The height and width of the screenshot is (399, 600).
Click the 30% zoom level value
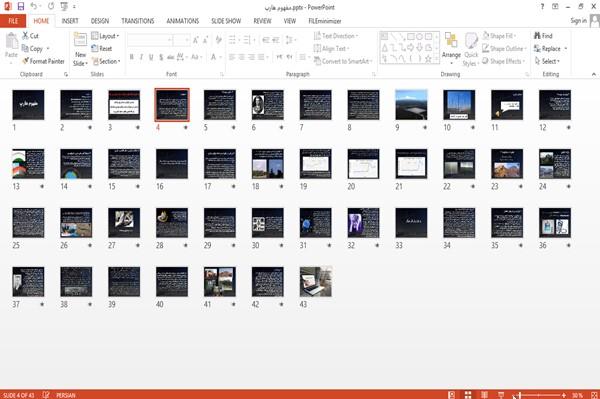(x=578, y=395)
